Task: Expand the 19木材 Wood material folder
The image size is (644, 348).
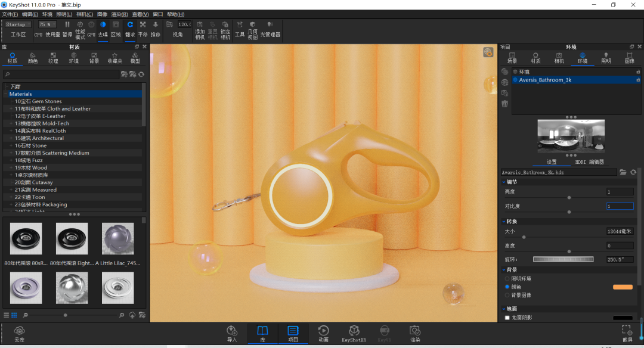Action: pyautogui.click(x=11, y=167)
